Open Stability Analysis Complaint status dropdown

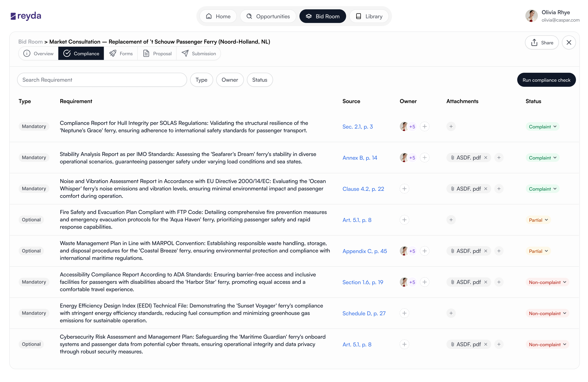point(542,158)
